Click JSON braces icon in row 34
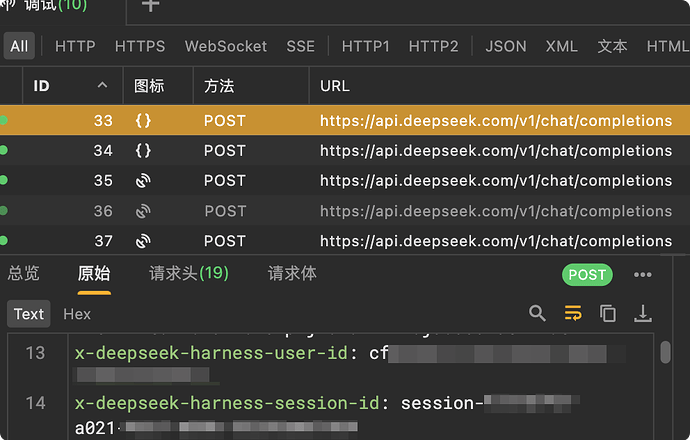This screenshot has width=690, height=440. tap(143, 150)
